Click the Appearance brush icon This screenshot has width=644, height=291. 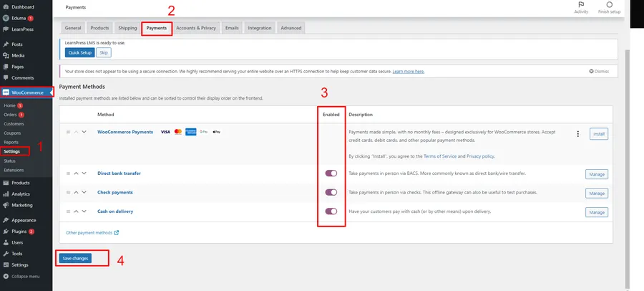[6, 220]
